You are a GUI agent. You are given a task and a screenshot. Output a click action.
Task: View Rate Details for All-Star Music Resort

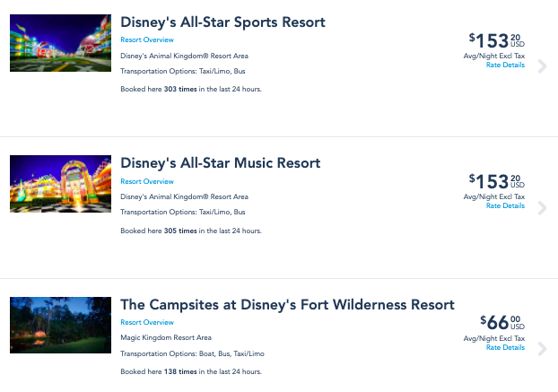coord(505,205)
